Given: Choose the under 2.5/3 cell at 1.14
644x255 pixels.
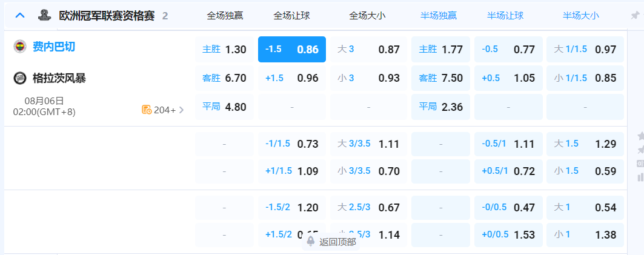Looking at the screenshot, I should pos(368,235).
